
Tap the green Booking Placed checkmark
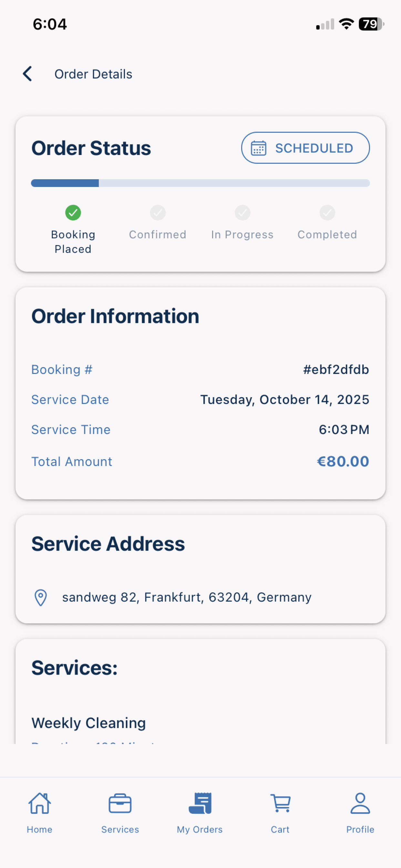click(x=73, y=212)
